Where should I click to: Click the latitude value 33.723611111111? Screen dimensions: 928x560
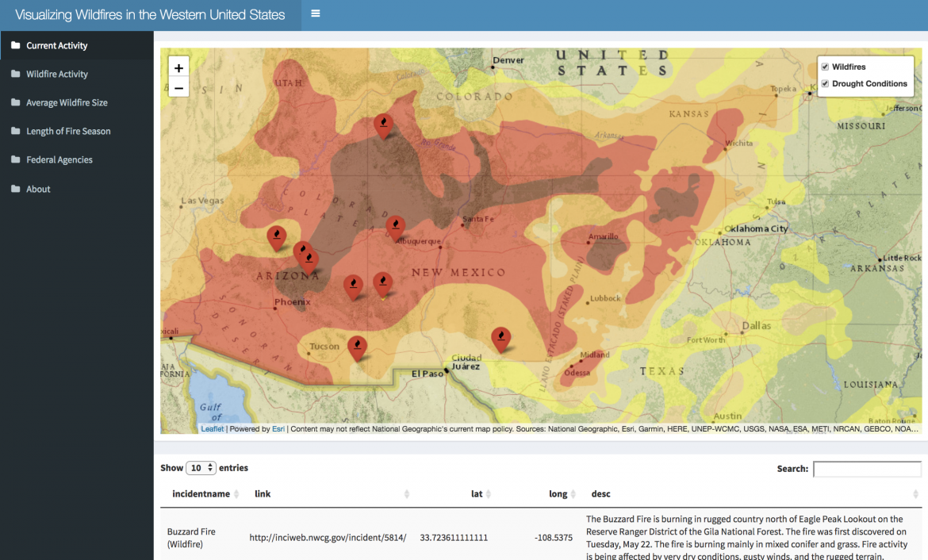[x=454, y=538]
